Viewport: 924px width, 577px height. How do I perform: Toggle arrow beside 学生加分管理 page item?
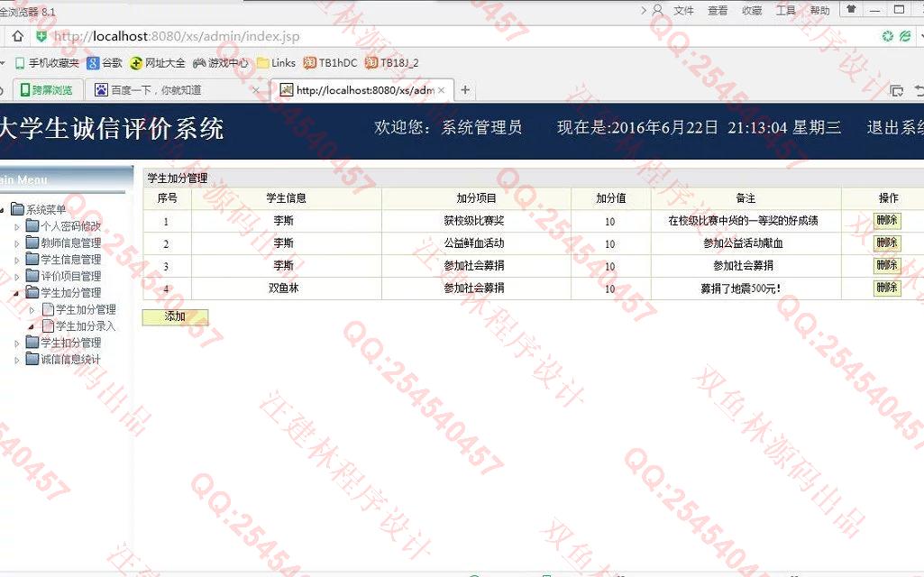click(x=32, y=309)
